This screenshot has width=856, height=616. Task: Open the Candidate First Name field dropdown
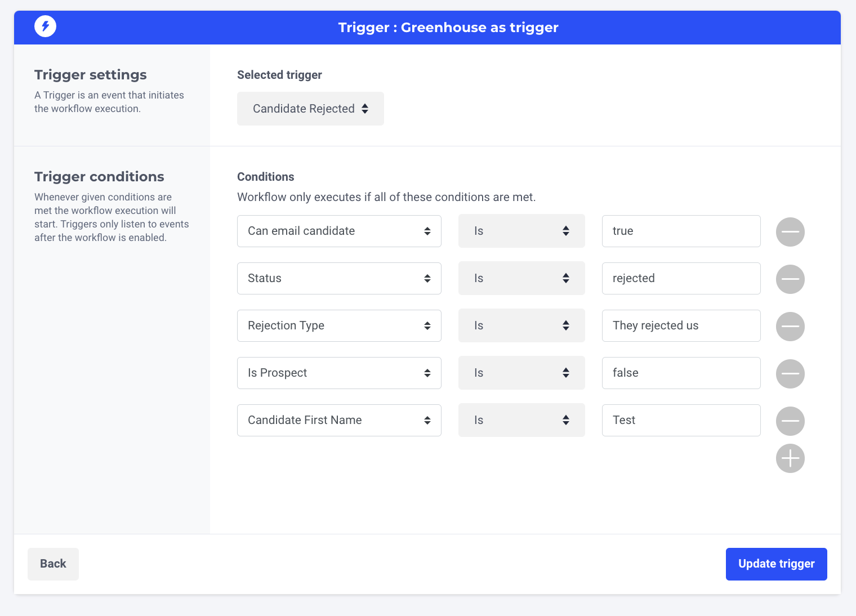tap(339, 420)
